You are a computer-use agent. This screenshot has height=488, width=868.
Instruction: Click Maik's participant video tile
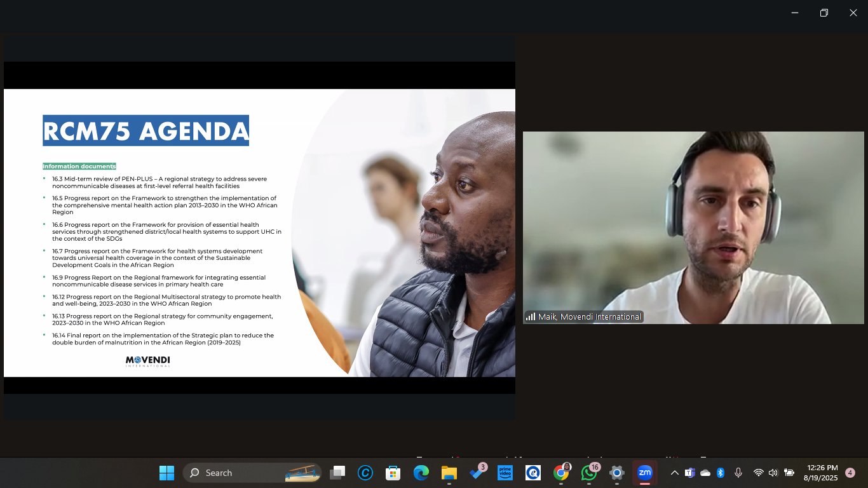[693, 227]
